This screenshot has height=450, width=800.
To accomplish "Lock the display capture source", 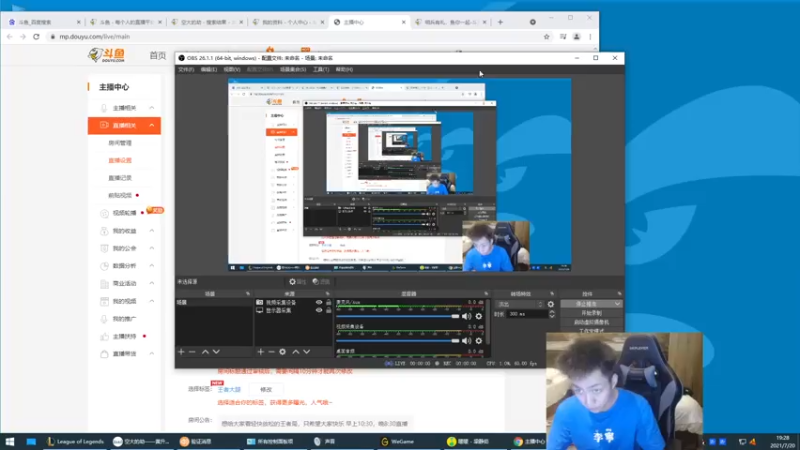I will coord(329,310).
